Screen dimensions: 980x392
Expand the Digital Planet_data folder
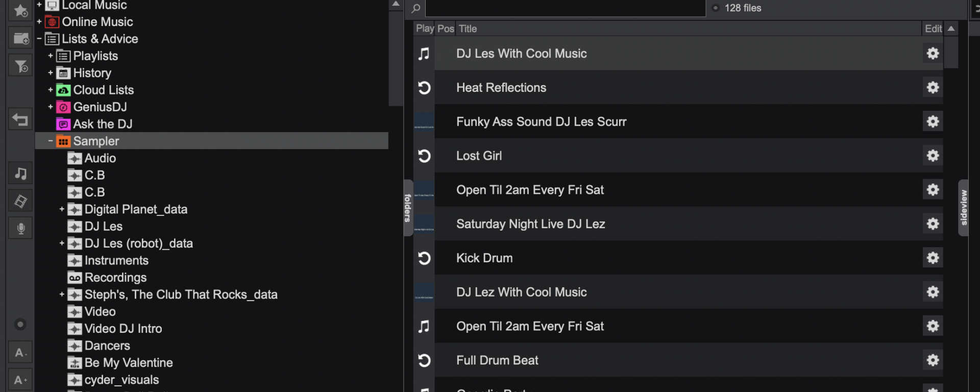point(62,209)
